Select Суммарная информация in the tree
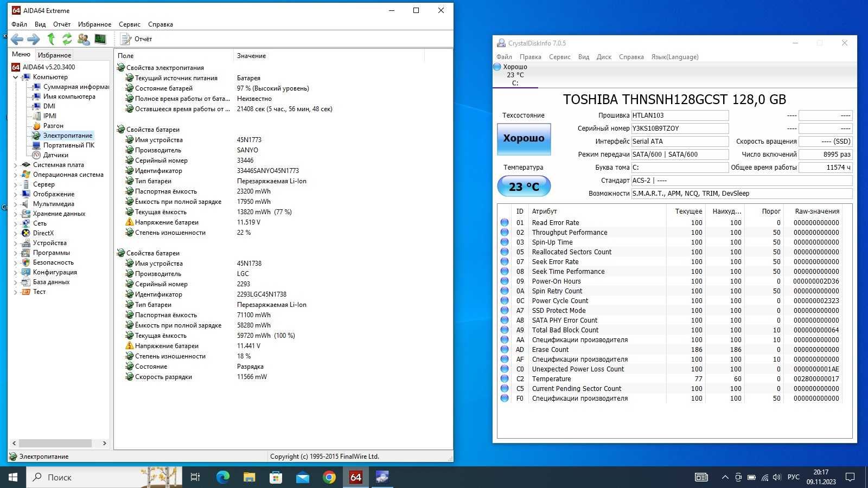The image size is (868, 488). pyautogui.click(x=76, y=87)
